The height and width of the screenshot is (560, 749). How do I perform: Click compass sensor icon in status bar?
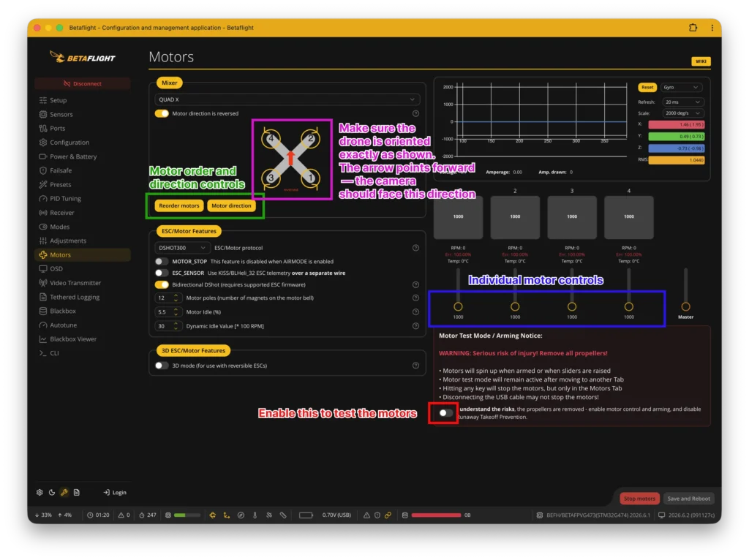[241, 515]
